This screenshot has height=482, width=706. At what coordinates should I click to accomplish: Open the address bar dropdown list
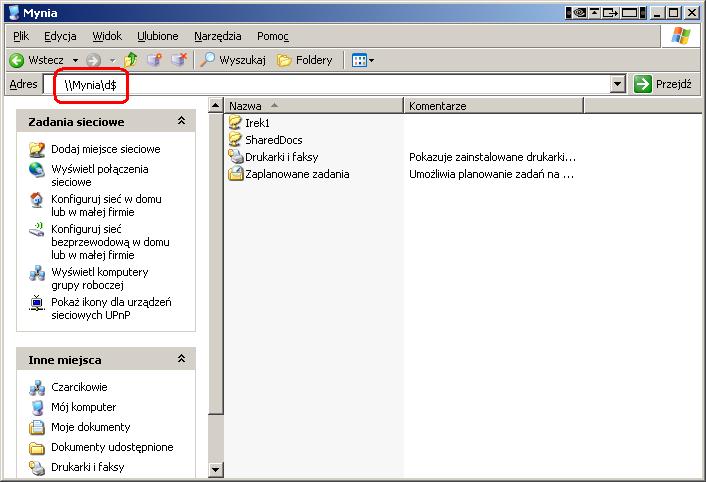click(618, 84)
